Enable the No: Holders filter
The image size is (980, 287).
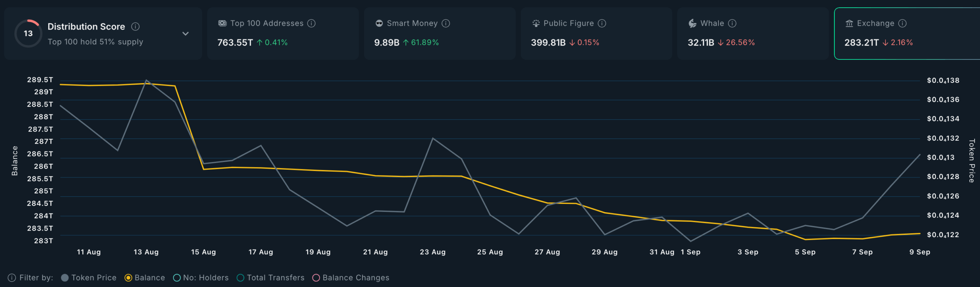[201, 278]
